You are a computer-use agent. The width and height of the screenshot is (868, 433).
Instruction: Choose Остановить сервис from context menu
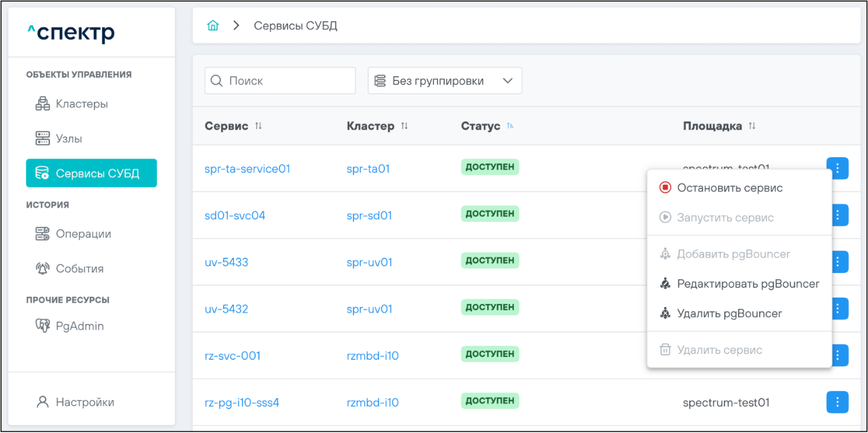click(729, 188)
